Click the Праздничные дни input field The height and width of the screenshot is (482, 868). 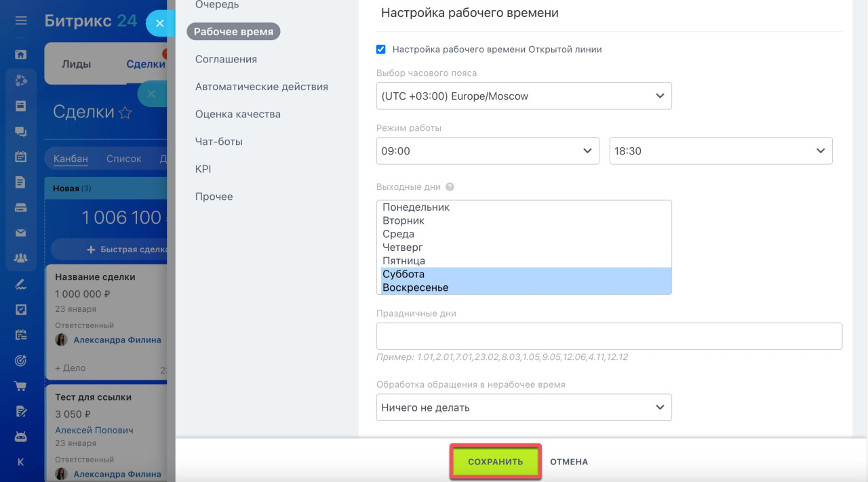pyautogui.click(x=609, y=336)
